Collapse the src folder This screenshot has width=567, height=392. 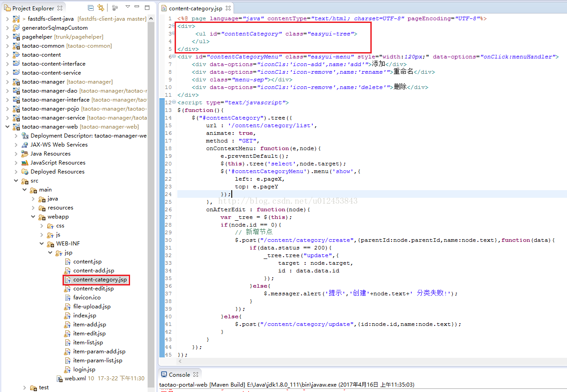[x=16, y=180]
